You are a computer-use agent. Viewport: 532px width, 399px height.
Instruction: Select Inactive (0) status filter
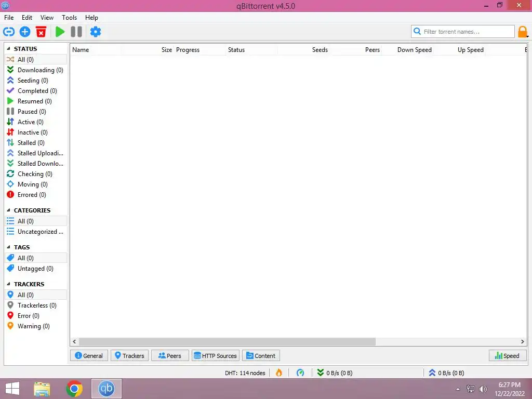[36, 132]
